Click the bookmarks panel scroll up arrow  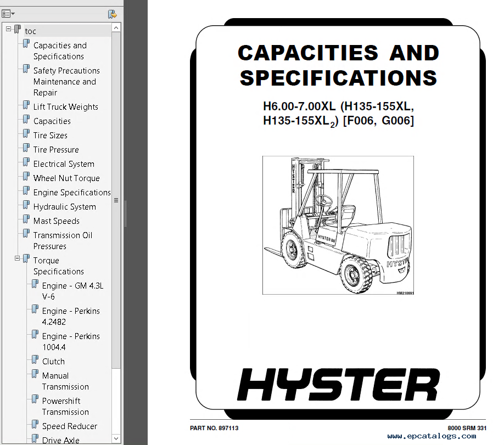(116, 27)
